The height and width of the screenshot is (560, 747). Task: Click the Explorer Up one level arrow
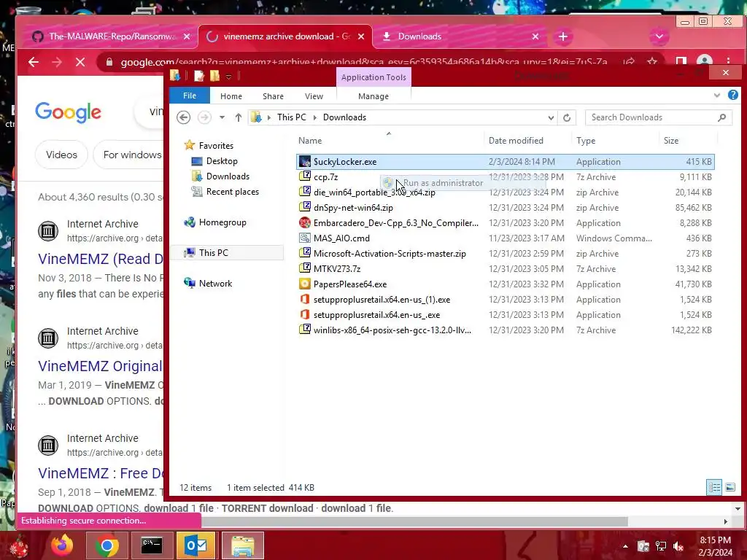point(239,117)
